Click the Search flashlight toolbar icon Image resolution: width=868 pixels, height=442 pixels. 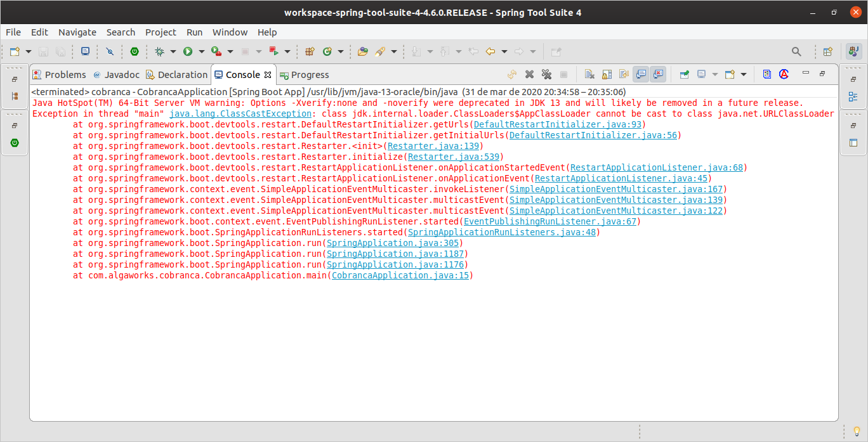click(380, 51)
